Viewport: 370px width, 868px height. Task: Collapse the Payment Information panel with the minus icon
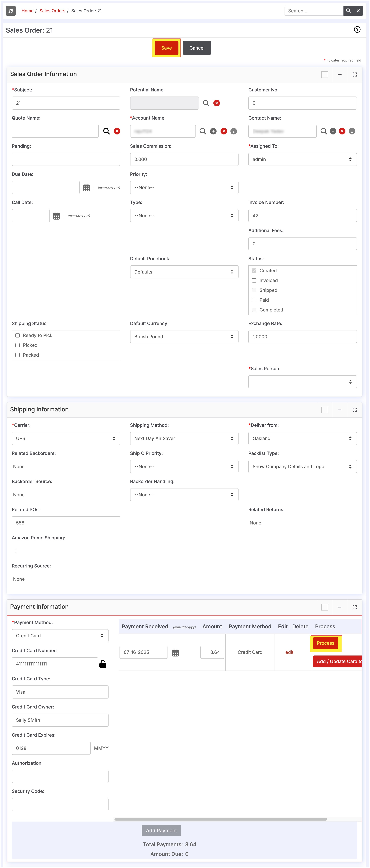[x=340, y=607]
